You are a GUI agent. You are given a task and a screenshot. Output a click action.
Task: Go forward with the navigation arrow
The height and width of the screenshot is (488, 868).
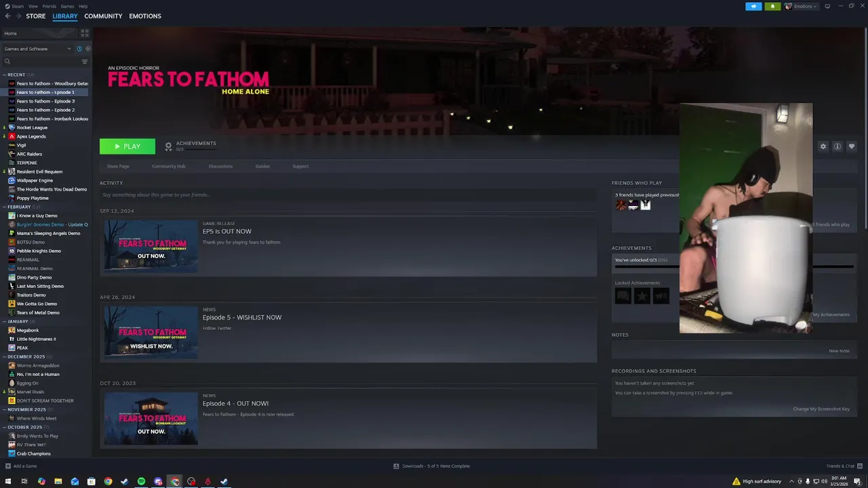click(18, 16)
